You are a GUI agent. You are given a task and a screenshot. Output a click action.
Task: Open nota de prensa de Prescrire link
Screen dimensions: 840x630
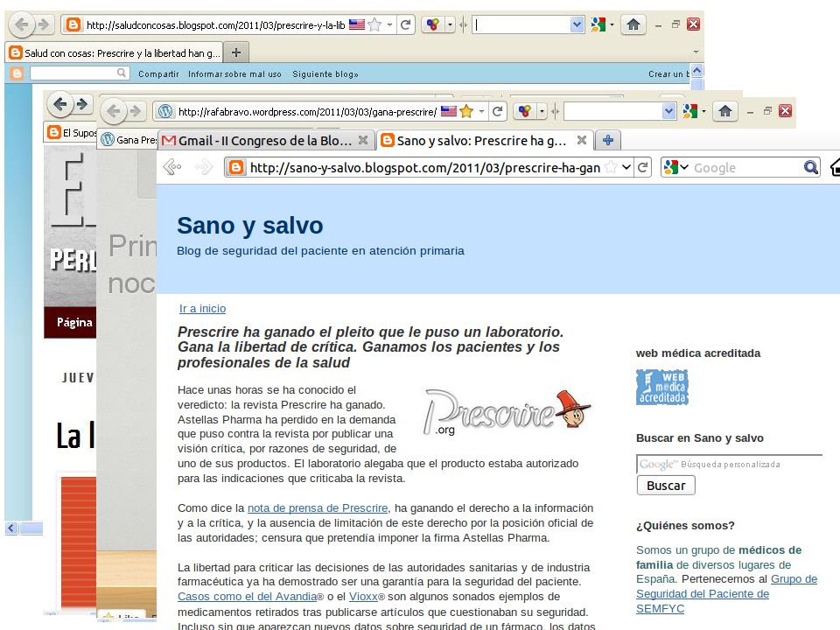318,507
